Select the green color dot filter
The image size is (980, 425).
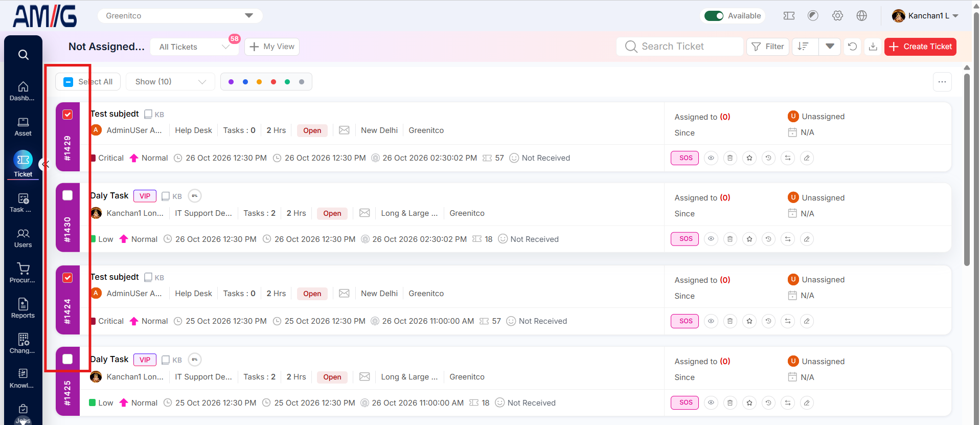(x=287, y=82)
